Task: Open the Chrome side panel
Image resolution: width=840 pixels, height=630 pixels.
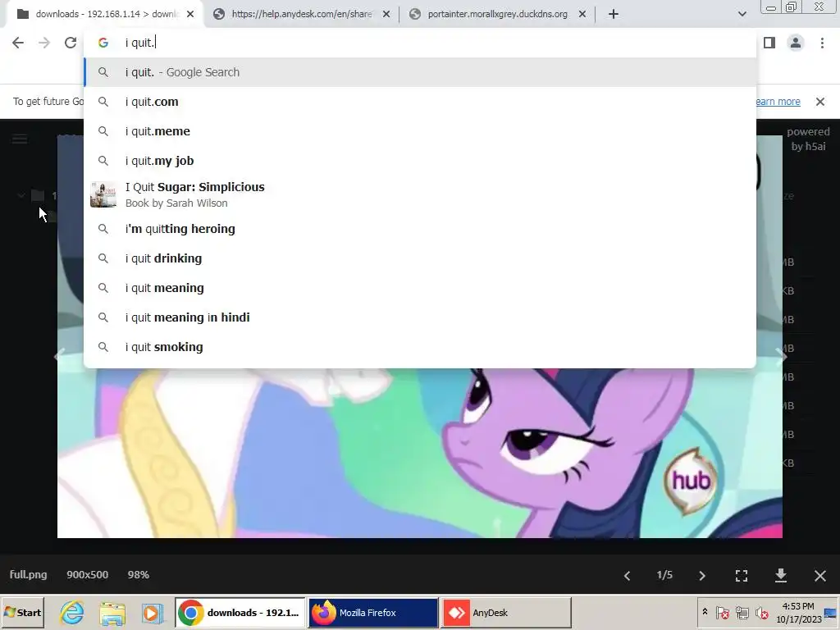Action: point(769,43)
